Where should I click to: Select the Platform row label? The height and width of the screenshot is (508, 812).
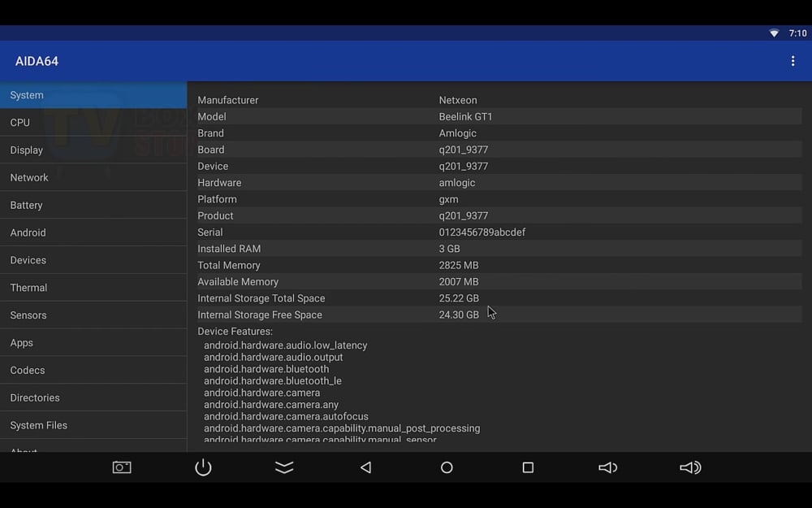[217, 199]
